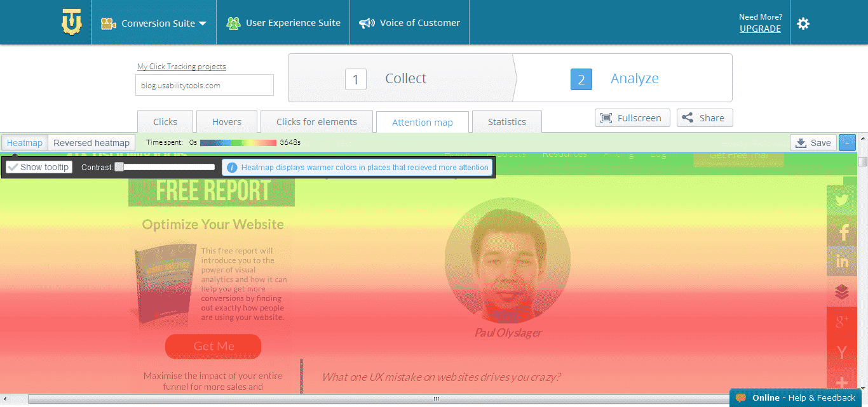Click the Google+ share icon
This screenshot has height=407, width=868.
pyautogui.click(x=841, y=321)
